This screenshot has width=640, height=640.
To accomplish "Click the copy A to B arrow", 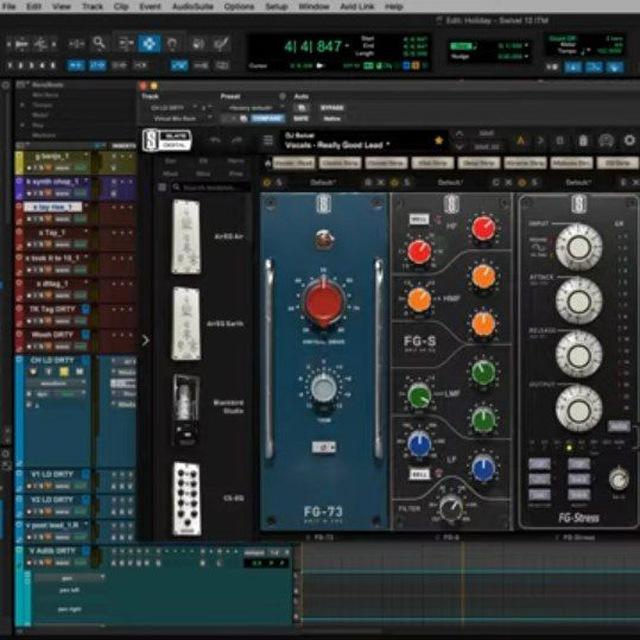I will [541, 140].
